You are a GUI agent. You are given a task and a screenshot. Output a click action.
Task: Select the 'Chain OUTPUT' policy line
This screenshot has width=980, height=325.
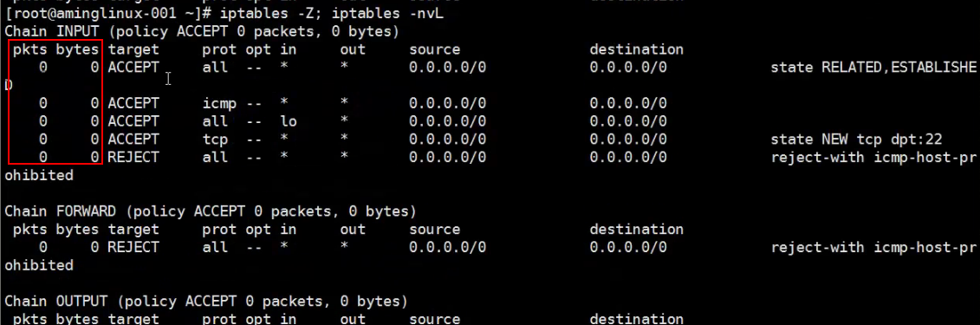click(x=205, y=302)
